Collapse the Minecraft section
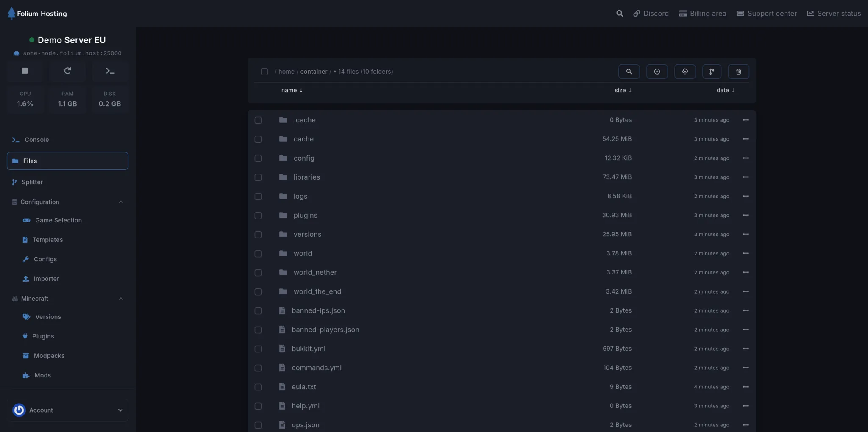This screenshot has height=432, width=868. click(x=121, y=299)
